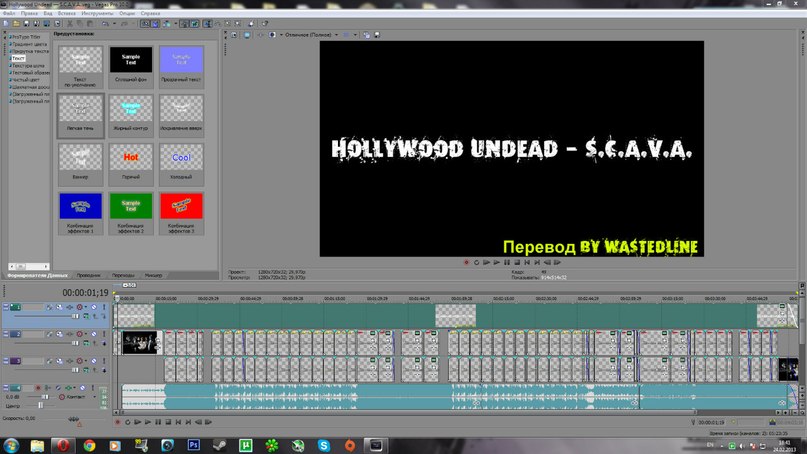
Task: Open audio track pan type dropdown arrow
Action: [95, 397]
